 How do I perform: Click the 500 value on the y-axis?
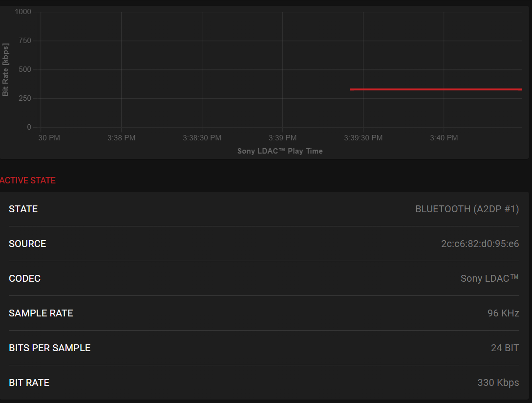click(x=25, y=69)
